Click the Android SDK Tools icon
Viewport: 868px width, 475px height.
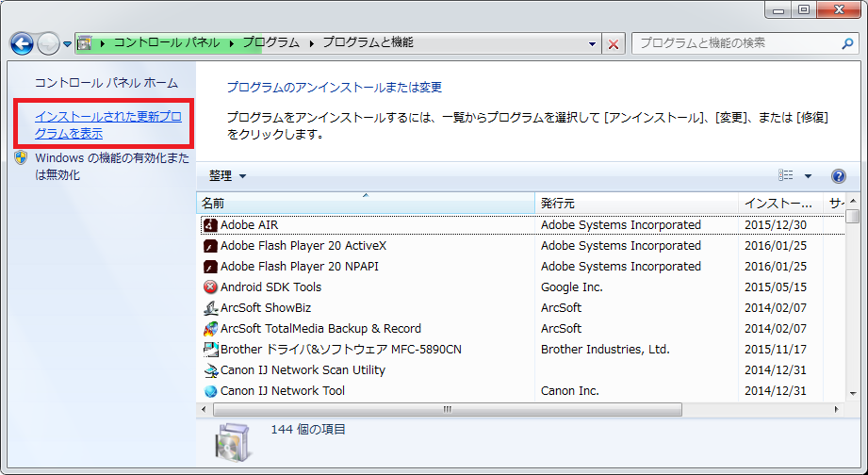pyautogui.click(x=210, y=287)
